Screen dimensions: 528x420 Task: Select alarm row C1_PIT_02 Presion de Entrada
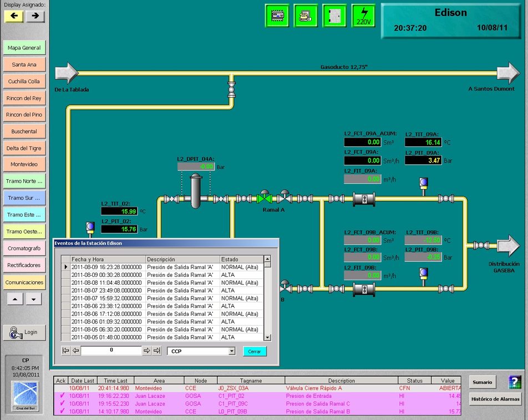pyautogui.click(x=257, y=396)
